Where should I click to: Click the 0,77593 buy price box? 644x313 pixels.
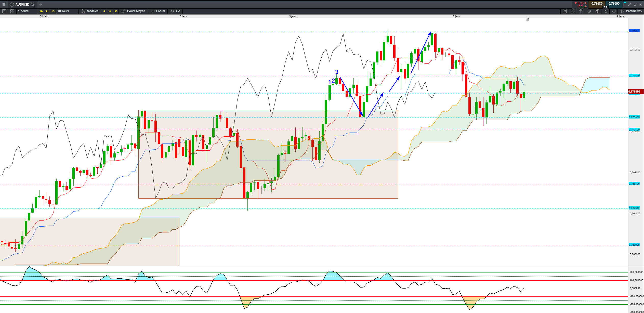(x=614, y=4)
